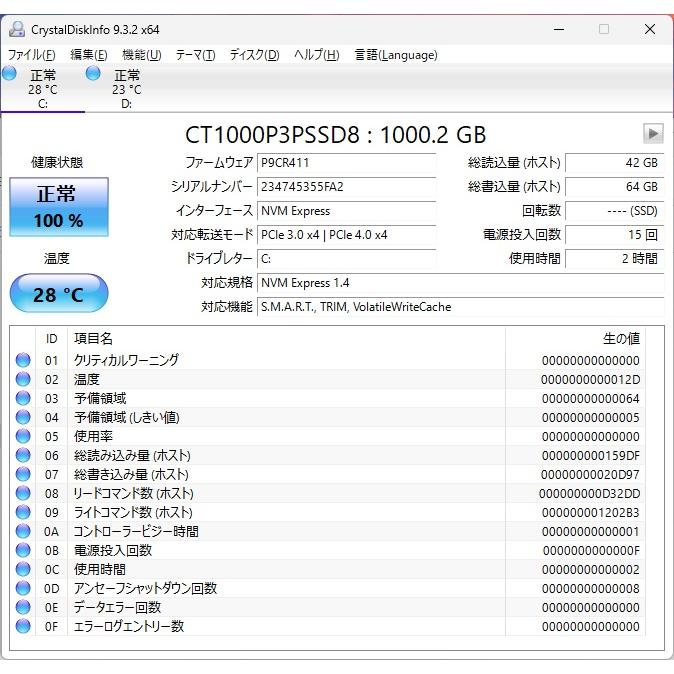Click power on hours value 2 時間
This screenshot has width=674, height=674.
click(614, 259)
